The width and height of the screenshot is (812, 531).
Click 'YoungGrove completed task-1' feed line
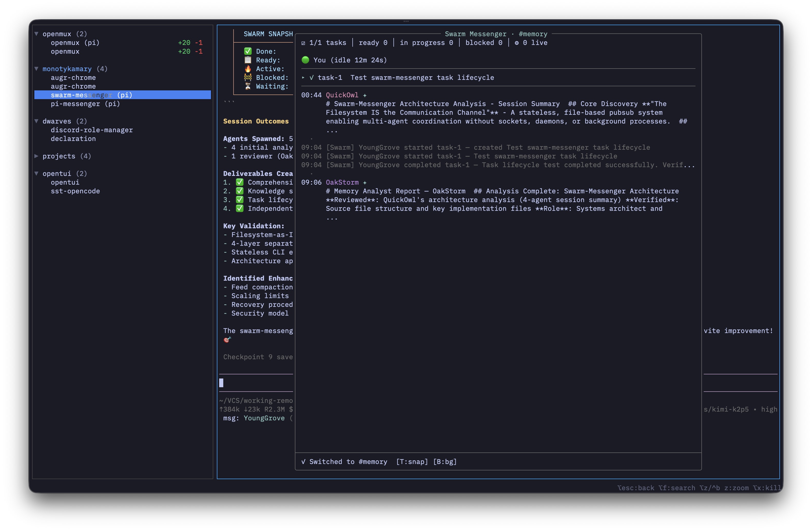(498, 165)
